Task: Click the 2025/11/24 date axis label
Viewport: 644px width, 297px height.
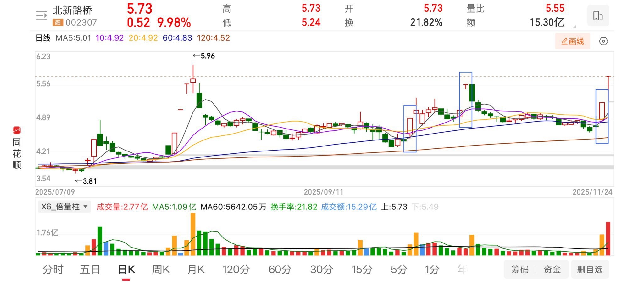Action: 592,192
